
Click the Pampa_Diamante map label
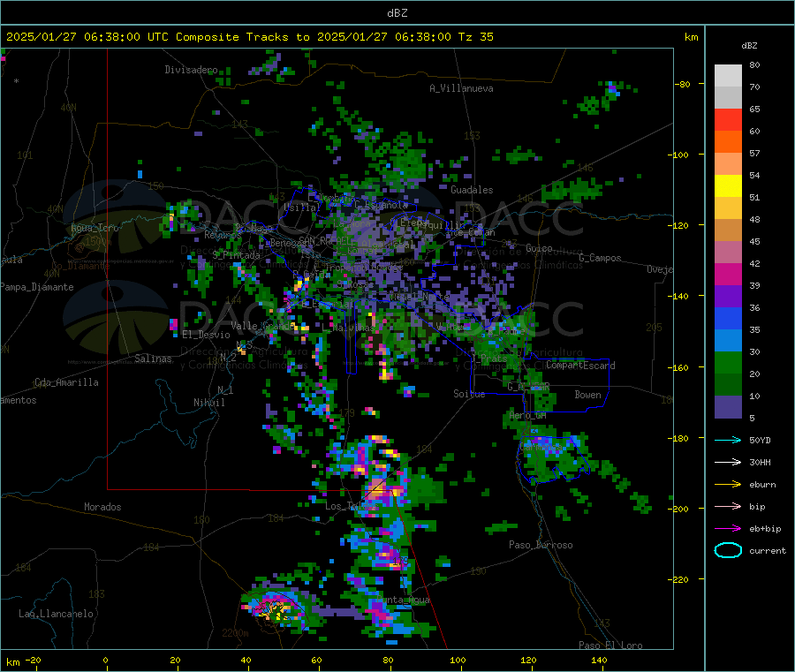coord(36,287)
